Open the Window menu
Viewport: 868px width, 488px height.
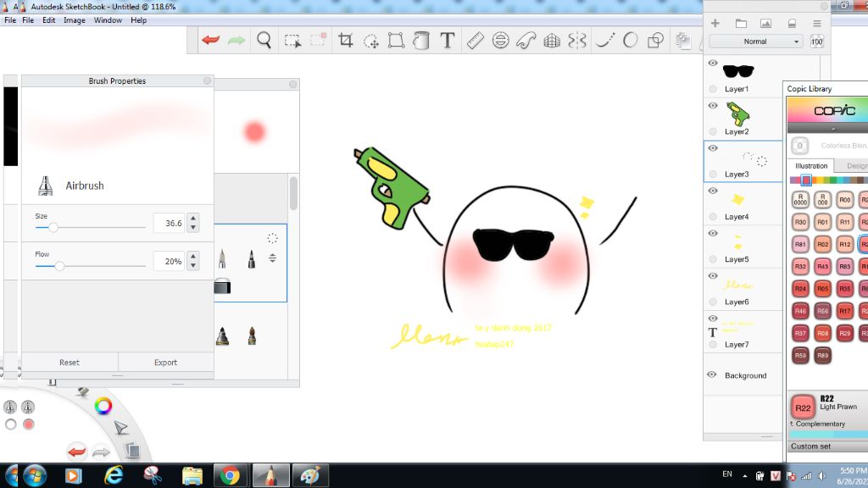108,20
